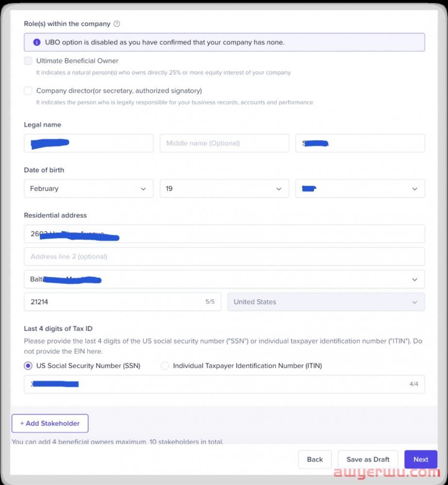This screenshot has width=448, height=485.
Task: Click the residential street address field
Action: click(224, 234)
